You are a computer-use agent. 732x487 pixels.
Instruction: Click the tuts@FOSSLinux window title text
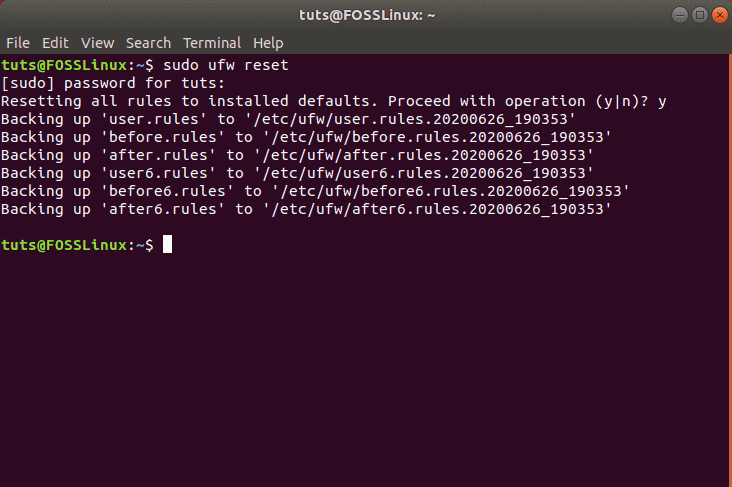(x=365, y=14)
